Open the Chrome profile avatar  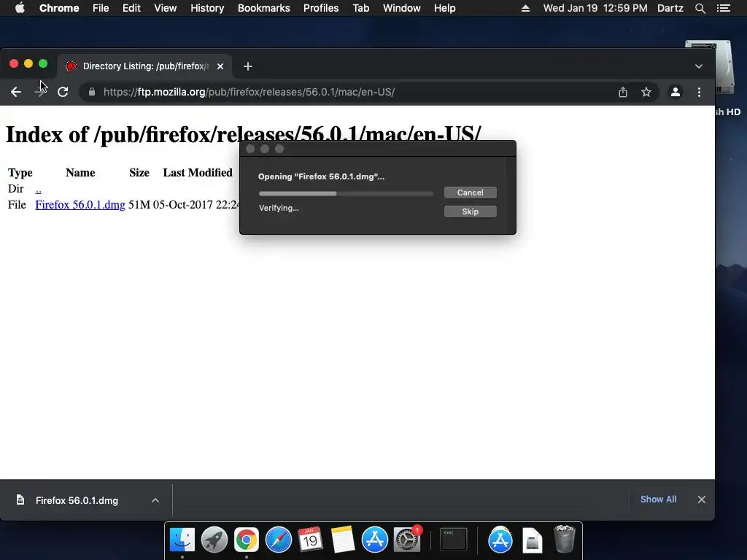click(x=675, y=92)
